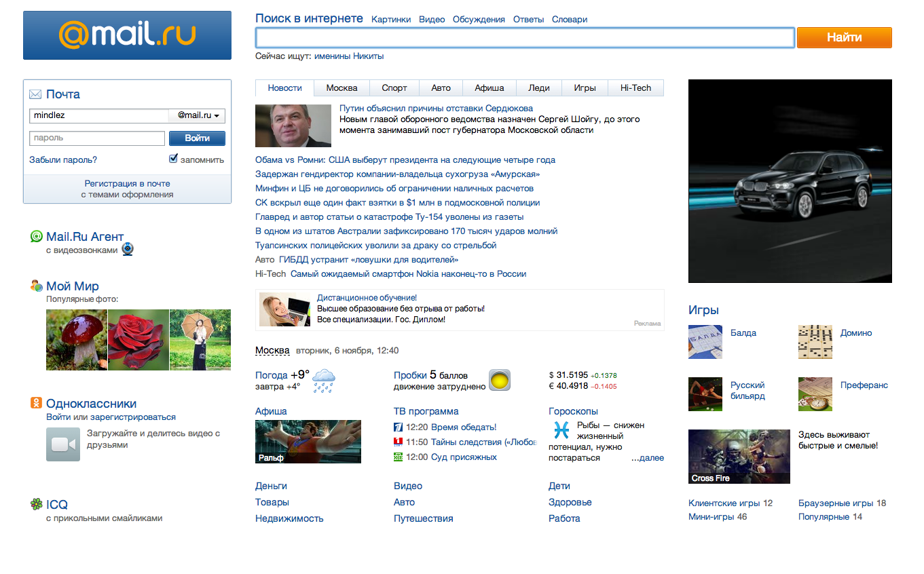Image resolution: width=924 pixels, height=574 pixels.
Task: Click the orange Одноклассники icon
Action: coord(37,404)
